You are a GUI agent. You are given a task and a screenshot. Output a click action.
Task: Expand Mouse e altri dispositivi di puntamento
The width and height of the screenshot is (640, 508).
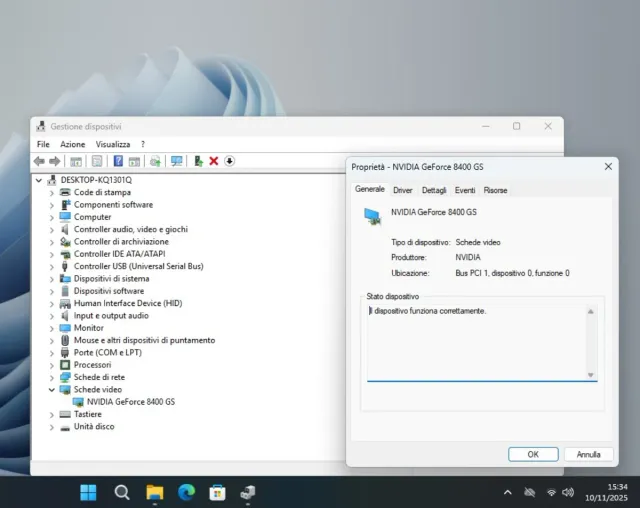[52, 341]
